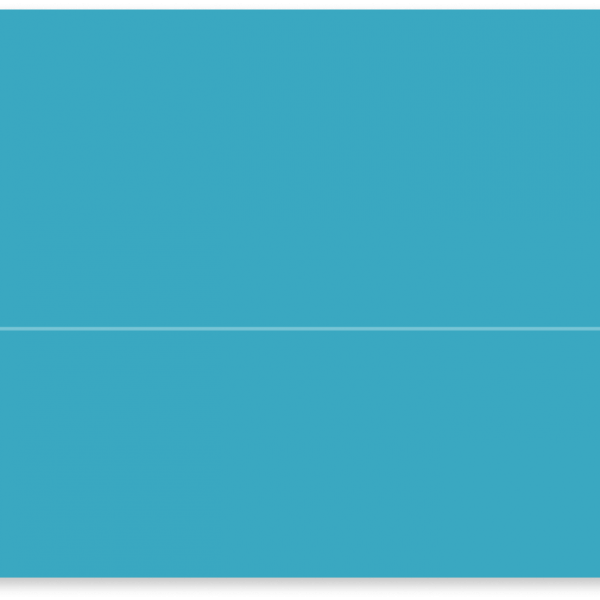
Task: Click the black strip along the bottom edge
Action: pos(300,589)
